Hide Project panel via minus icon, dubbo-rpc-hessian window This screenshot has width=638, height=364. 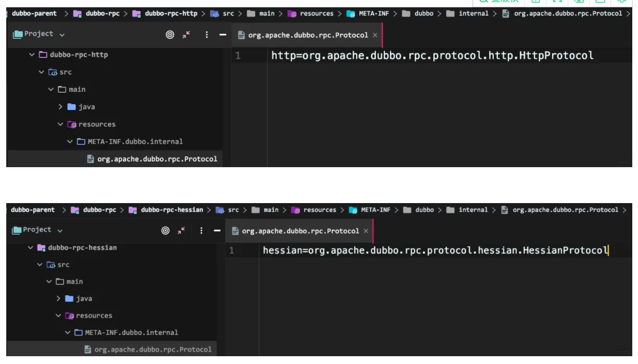217,230
